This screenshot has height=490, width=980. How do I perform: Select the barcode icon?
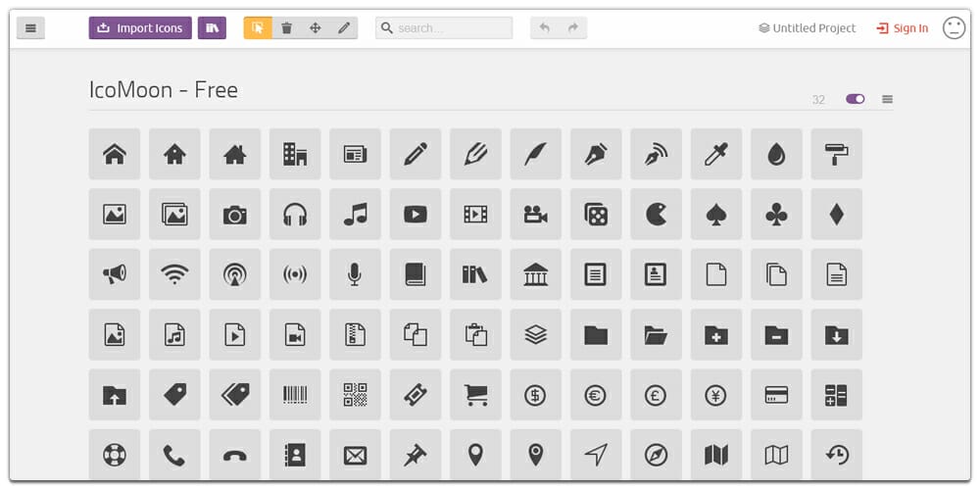click(295, 394)
